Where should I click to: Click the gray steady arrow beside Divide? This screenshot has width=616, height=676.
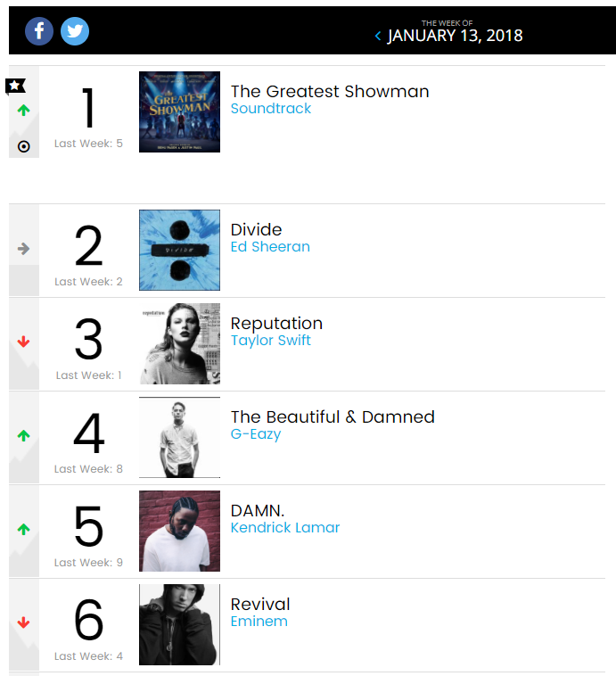24,249
